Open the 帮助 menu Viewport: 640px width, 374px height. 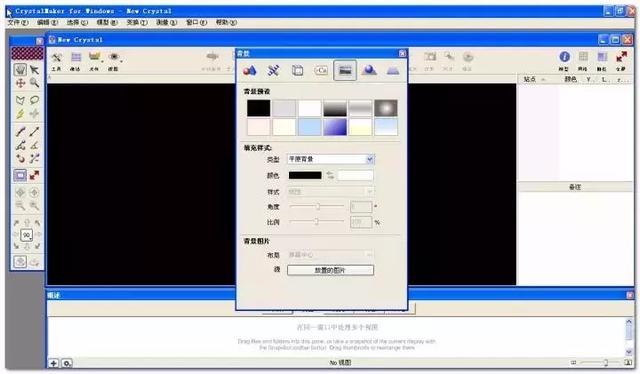226,22
